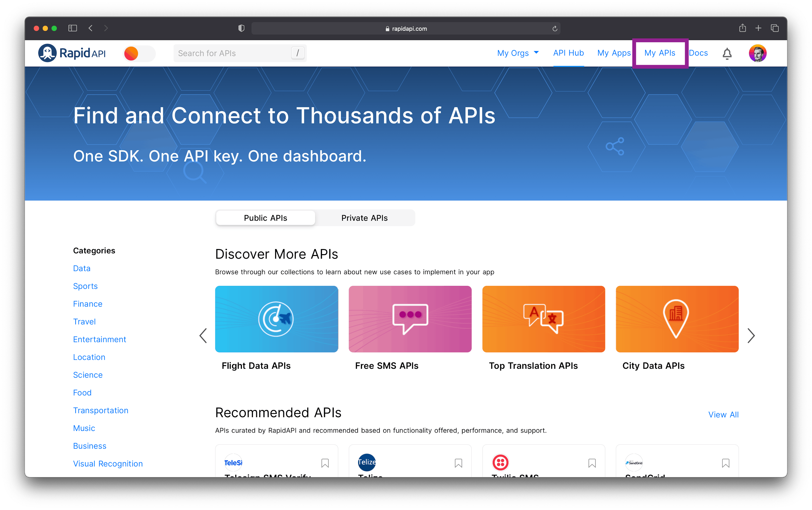Open the Science category
Screen dimensions: 812x510
[x=88, y=374]
